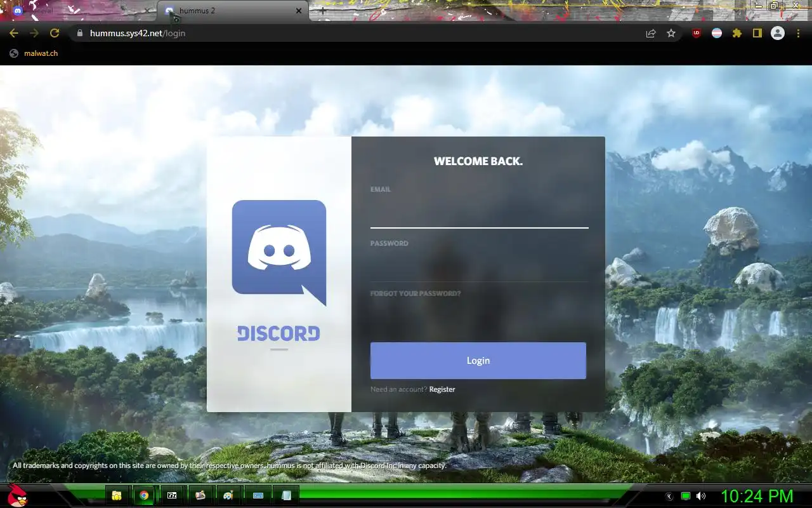
Task: Open the on-screen keyboard taskbar icon
Action: coord(258,495)
